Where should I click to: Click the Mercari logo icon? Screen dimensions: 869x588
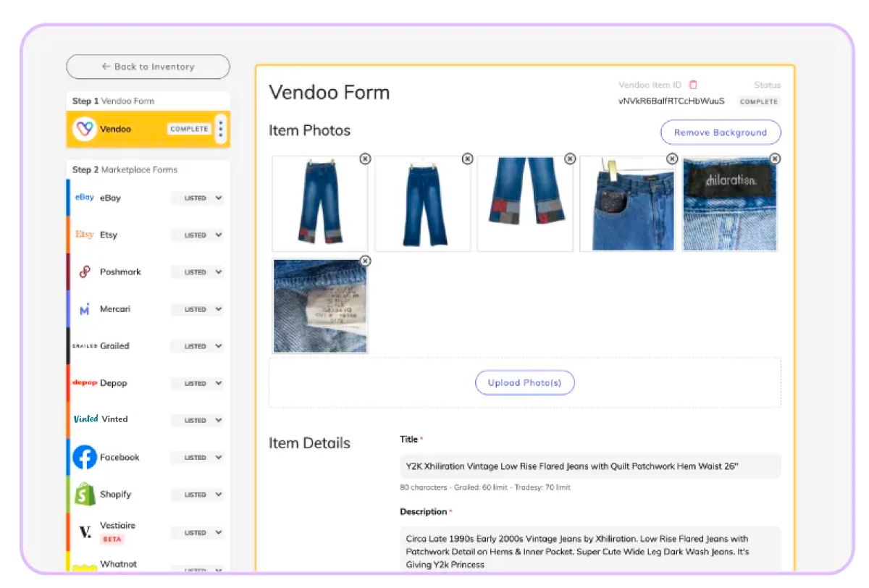85,309
